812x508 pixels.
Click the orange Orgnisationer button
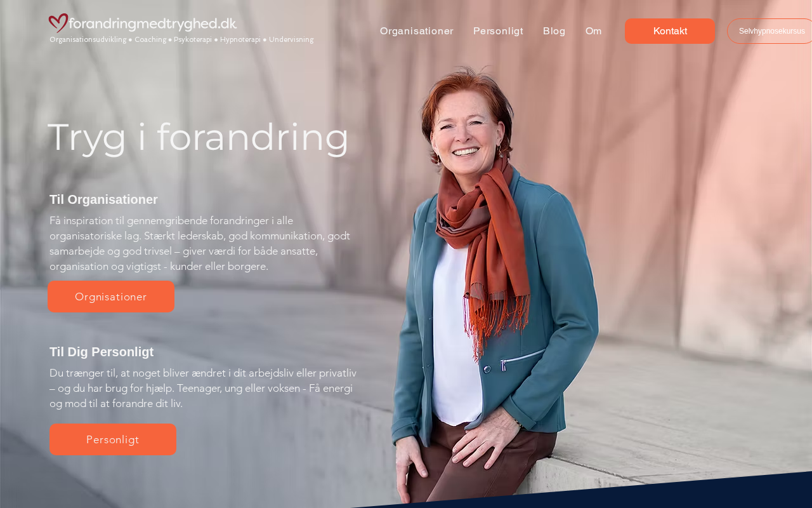click(x=111, y=297)
